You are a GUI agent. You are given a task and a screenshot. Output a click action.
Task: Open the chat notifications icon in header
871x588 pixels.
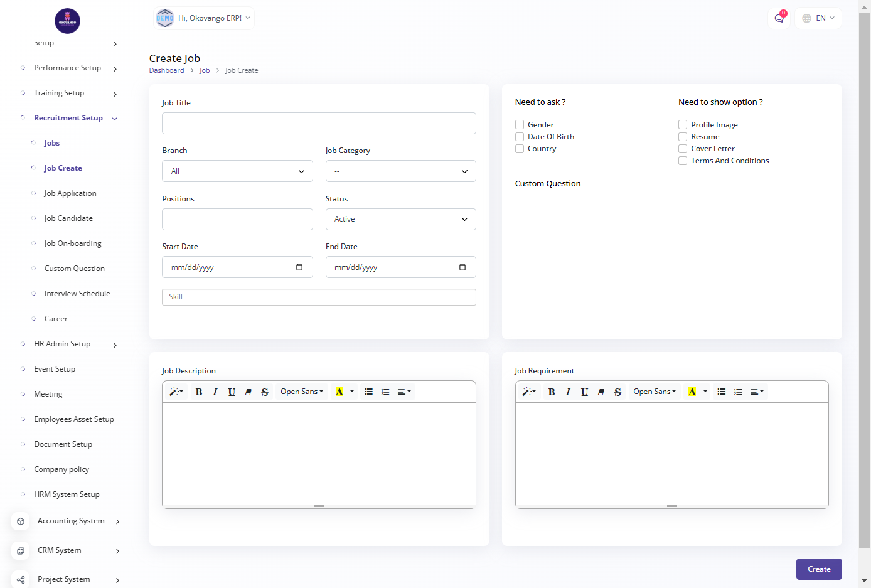coord(779,18)
